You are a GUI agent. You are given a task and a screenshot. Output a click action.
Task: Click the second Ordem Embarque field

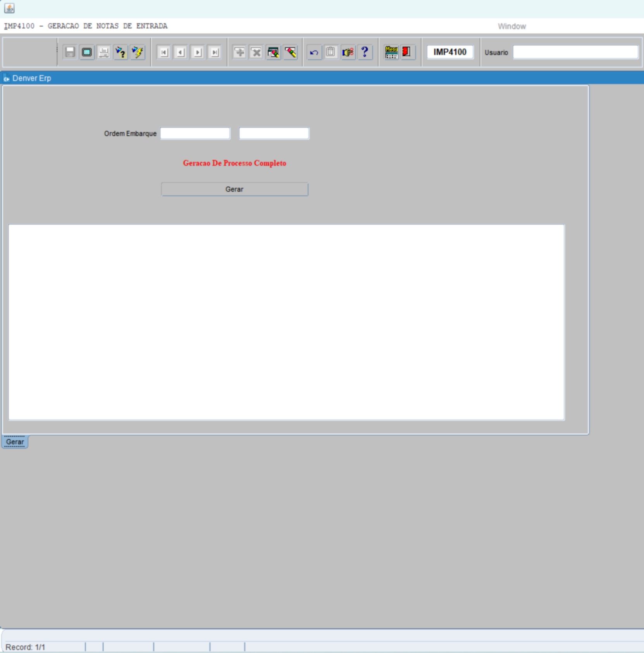click(274, 134)
